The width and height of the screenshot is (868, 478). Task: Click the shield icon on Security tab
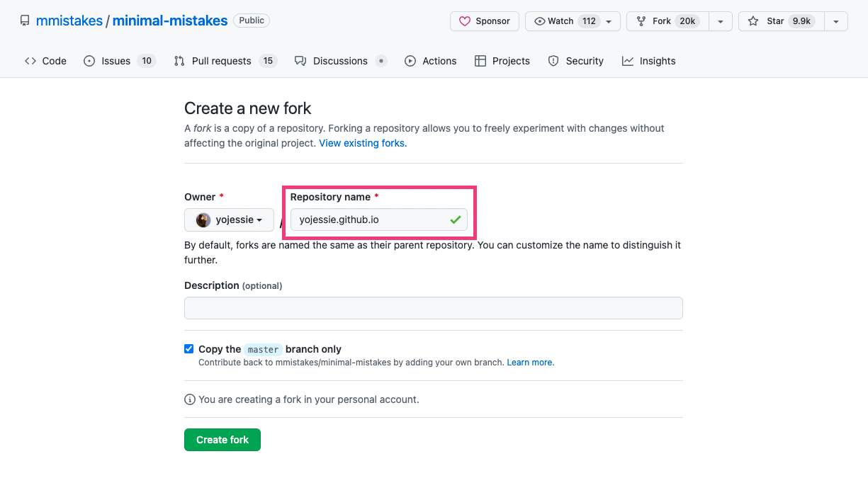(x=553, y=61)
